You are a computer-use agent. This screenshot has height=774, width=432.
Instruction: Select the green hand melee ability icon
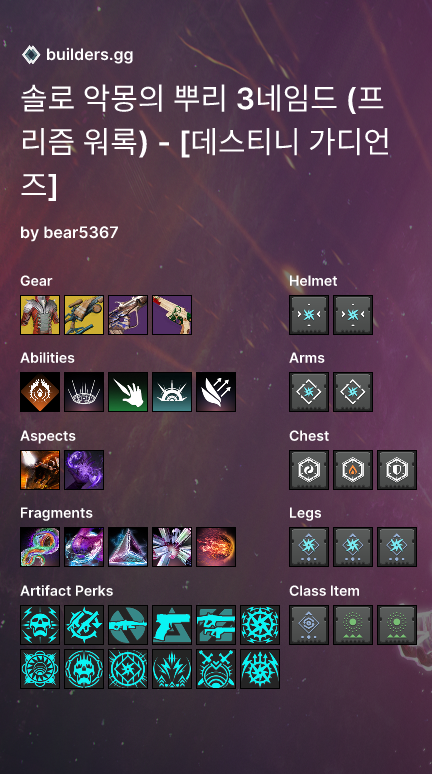[x=128, y=392]
